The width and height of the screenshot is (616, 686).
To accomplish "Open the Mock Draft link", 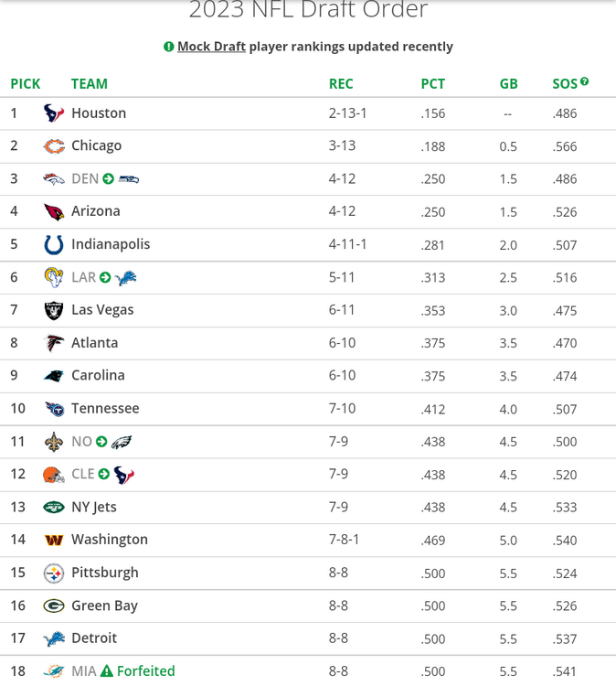I will click(211, 47).
